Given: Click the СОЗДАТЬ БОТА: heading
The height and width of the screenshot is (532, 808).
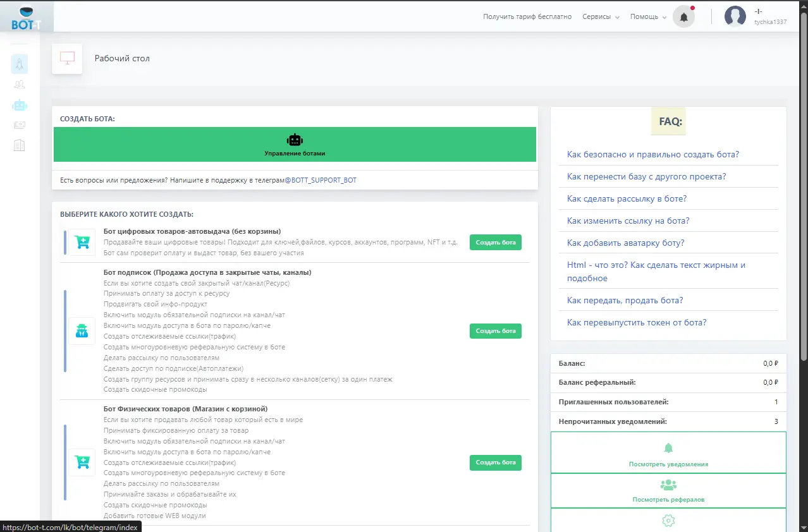Looking at the screenshot, I should click(87, 119).
